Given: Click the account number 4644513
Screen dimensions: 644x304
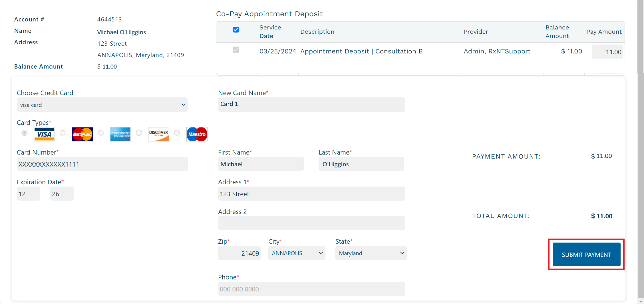Looking at the screenshot, I should (109, 19).
